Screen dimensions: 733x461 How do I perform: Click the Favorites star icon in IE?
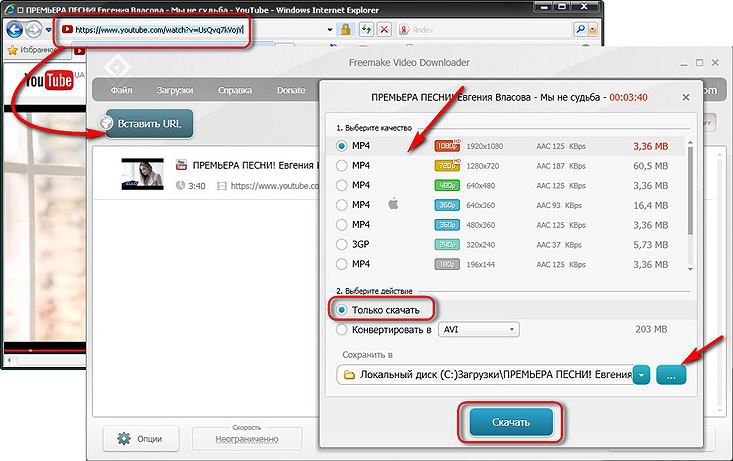click(12, 50)
